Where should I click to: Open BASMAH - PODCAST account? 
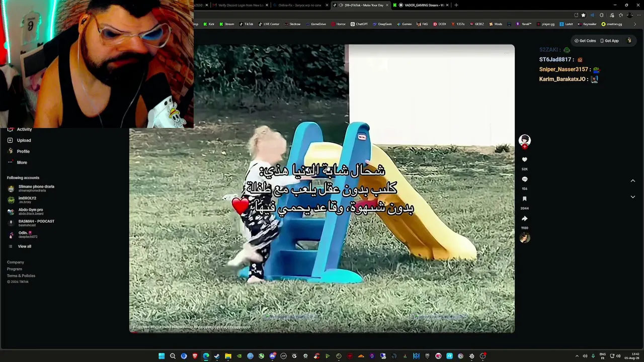pos(31,223)
